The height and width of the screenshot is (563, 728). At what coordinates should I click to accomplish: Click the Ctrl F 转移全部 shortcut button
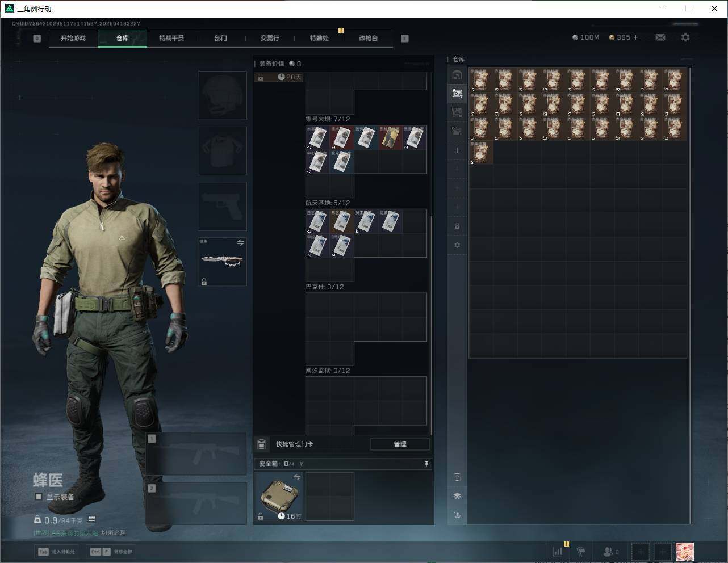[112, 552]
